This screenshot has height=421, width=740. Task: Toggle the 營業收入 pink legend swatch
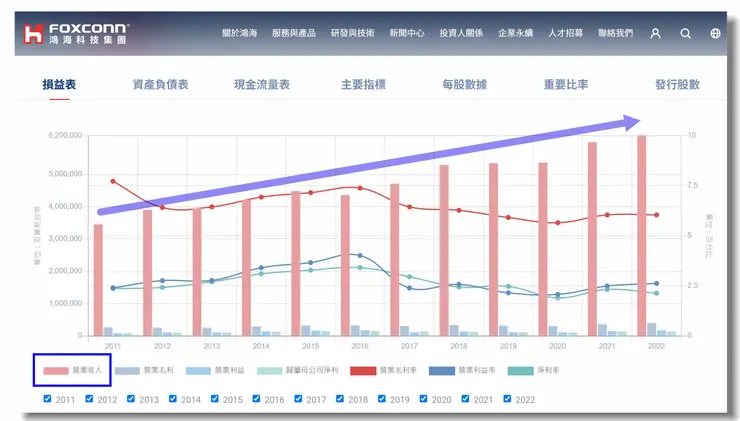pos(56,371)
